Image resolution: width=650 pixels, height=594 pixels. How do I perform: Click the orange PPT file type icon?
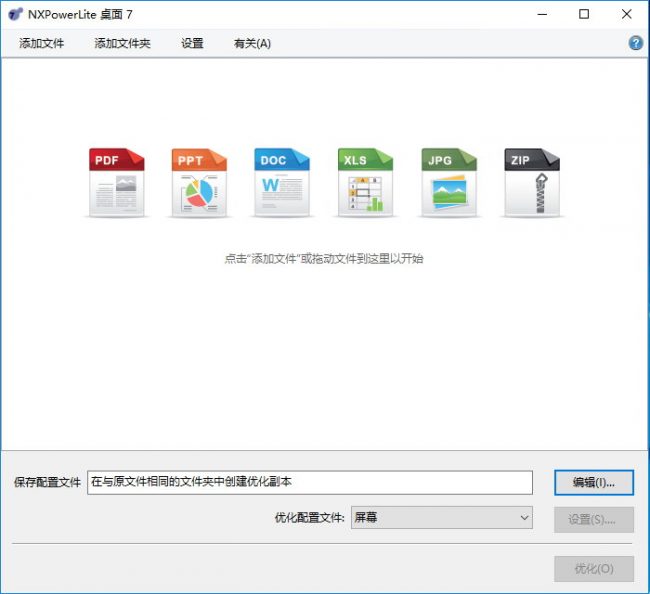pyautogui.click(x=199, y=183)
